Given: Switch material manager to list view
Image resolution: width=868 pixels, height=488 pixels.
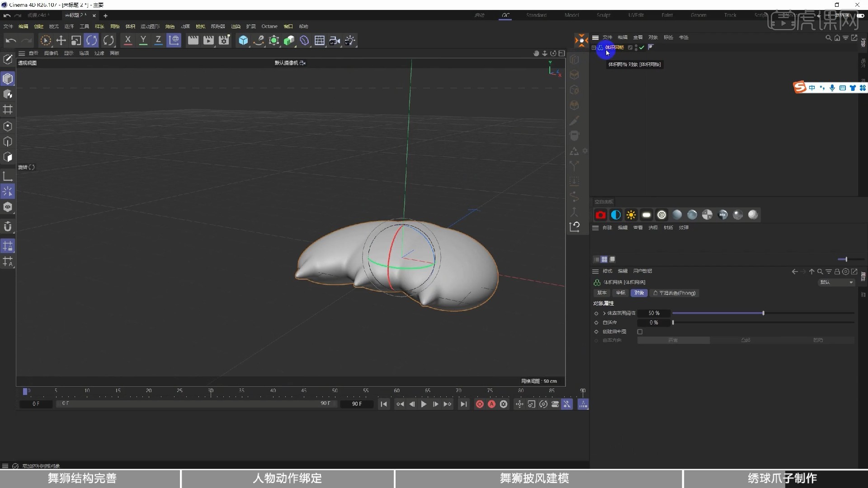Looking at the screenshot, I should point(596,259).
